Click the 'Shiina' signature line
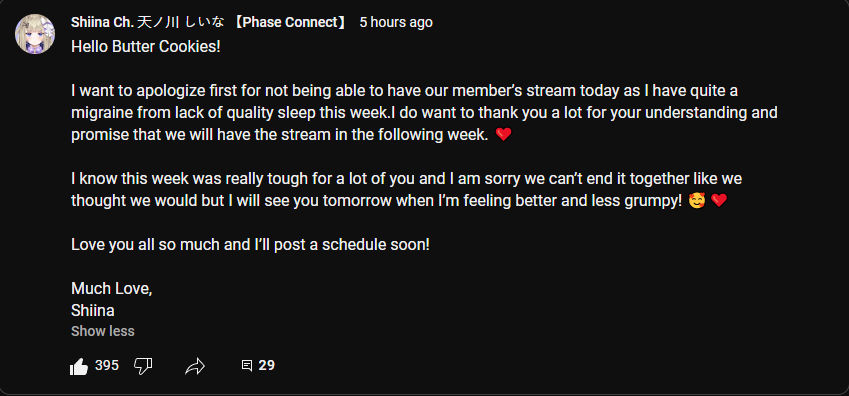 click(x=93, y=310)
